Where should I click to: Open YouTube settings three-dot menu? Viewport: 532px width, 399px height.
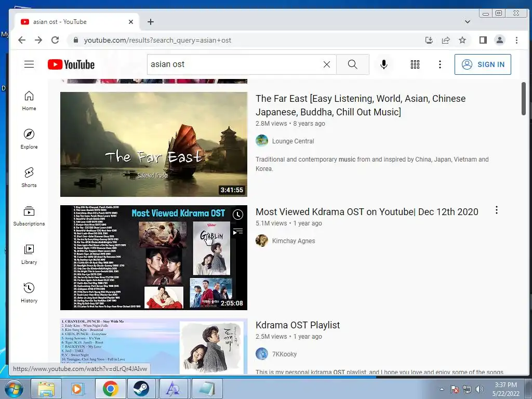pyautogui.click(x=440, y=64)
